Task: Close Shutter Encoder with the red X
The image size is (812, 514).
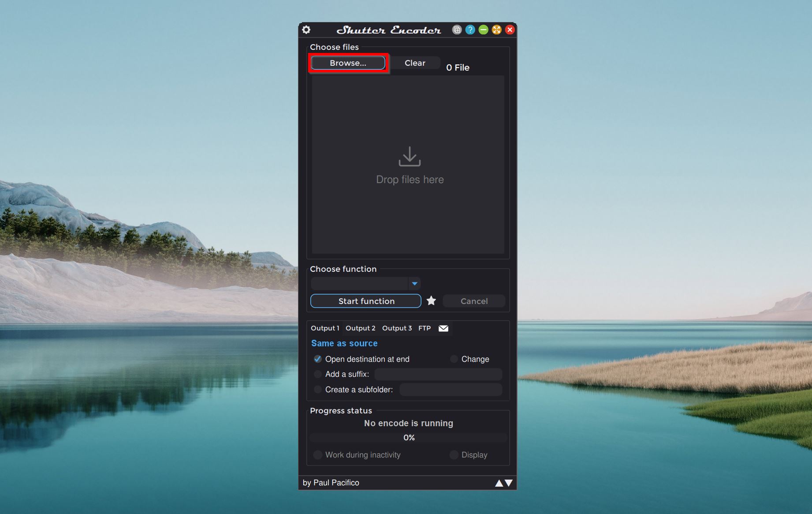Action: 510,30
